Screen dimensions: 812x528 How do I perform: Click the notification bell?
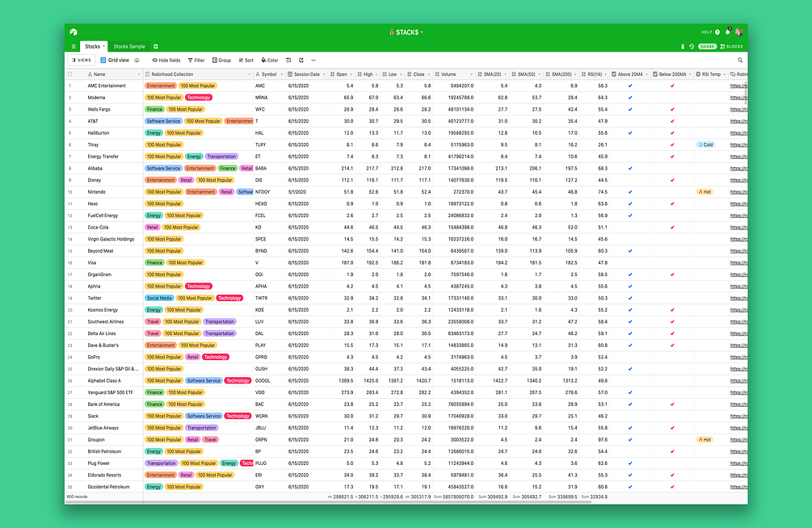727,31
